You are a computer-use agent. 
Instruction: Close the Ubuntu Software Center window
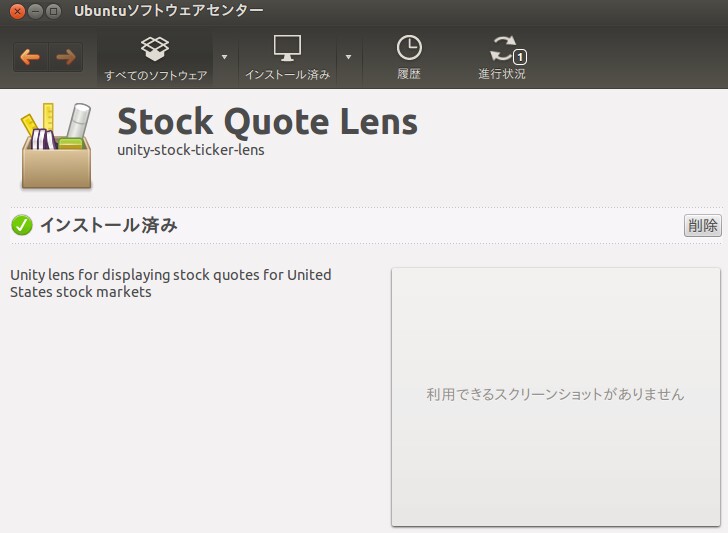[17, 11]
